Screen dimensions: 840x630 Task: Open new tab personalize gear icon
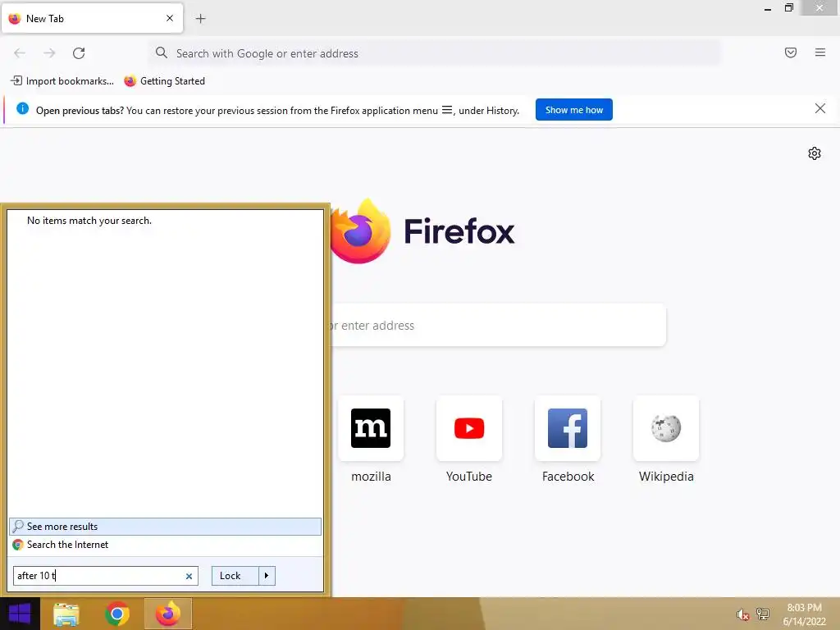click(815, 153)
